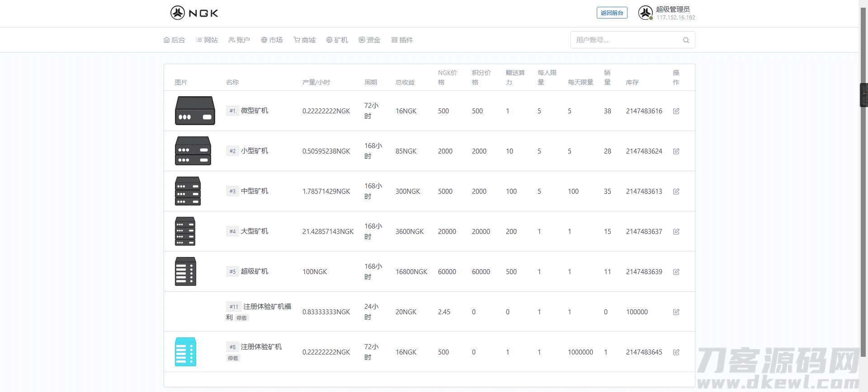Expand the 账户 menu

tap(239, 40)
